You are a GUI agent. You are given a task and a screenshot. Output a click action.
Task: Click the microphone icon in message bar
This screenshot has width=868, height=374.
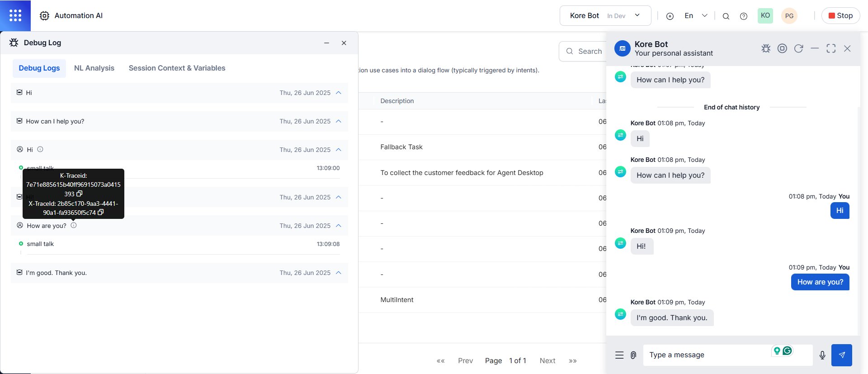click(x=822, y=355)
